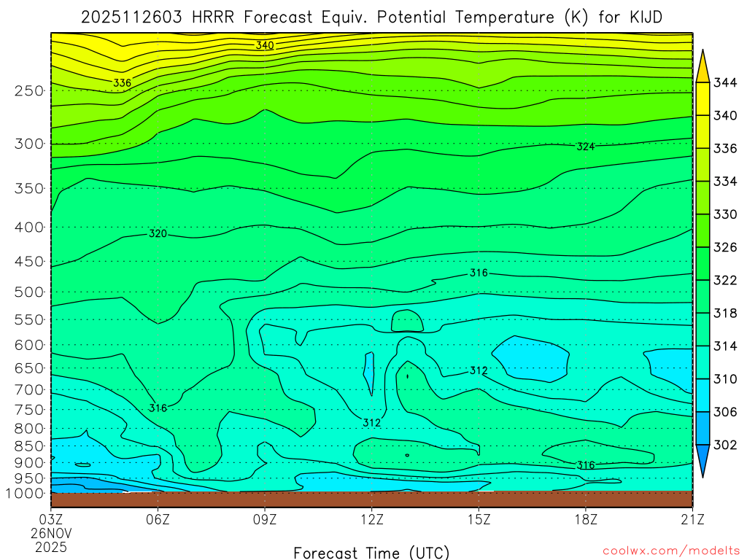The height and width of the screenshot is (560, 747).
Task: Click the 21Z time axis label
Action: tap(693, 519)
